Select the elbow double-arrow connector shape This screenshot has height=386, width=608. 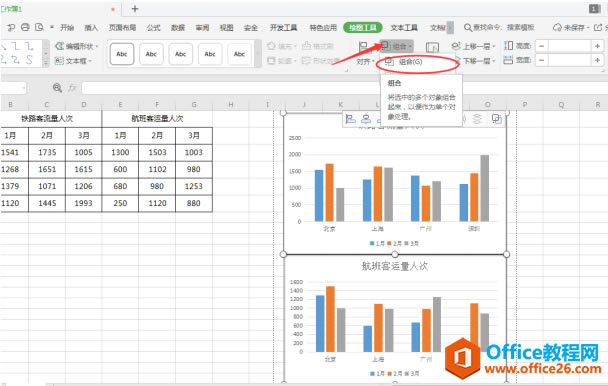[x=16, y=59]
